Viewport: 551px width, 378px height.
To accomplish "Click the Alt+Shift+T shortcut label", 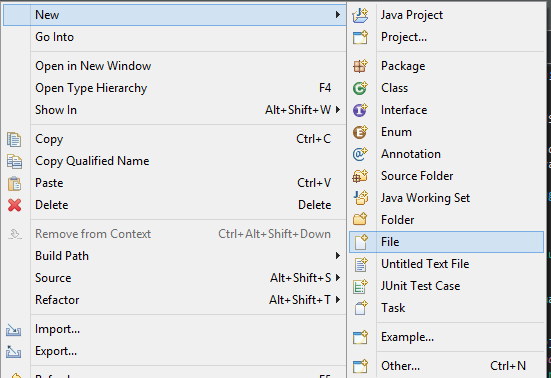I will coord(300,300).
